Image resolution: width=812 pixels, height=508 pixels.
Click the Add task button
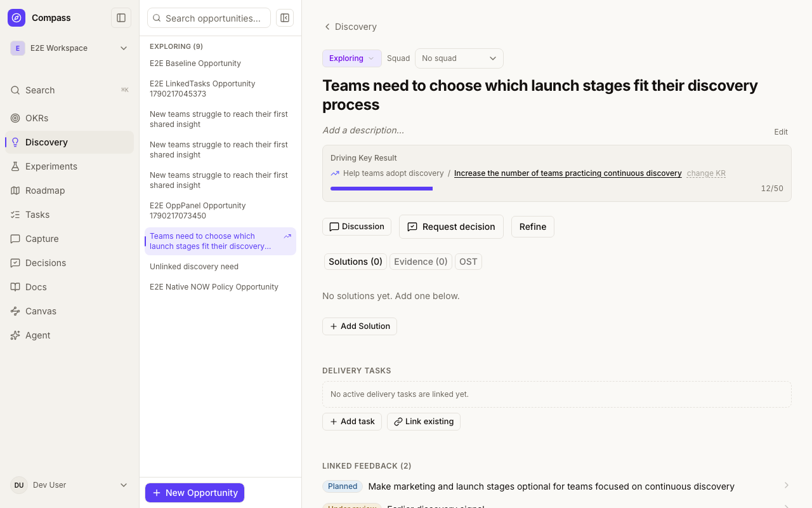(x=352, y=422)
